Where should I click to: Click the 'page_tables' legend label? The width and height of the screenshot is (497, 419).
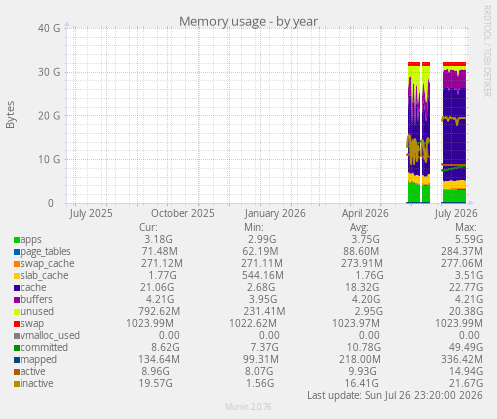[x=46, y=252]
